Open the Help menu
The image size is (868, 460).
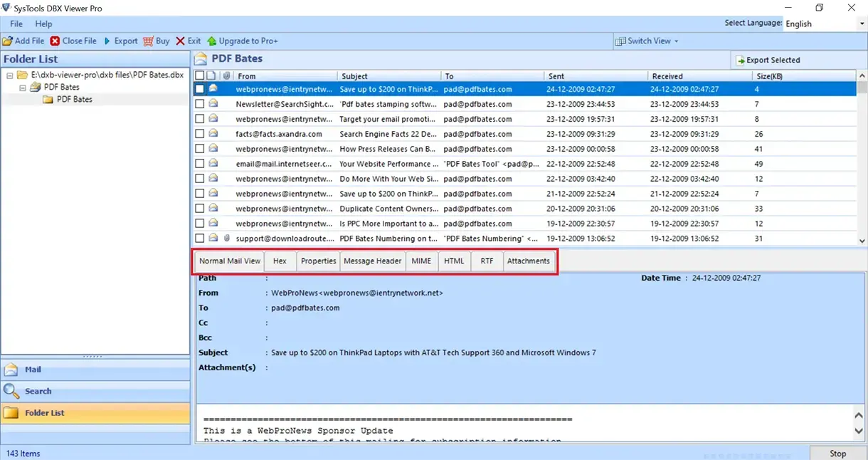(43, 23)
